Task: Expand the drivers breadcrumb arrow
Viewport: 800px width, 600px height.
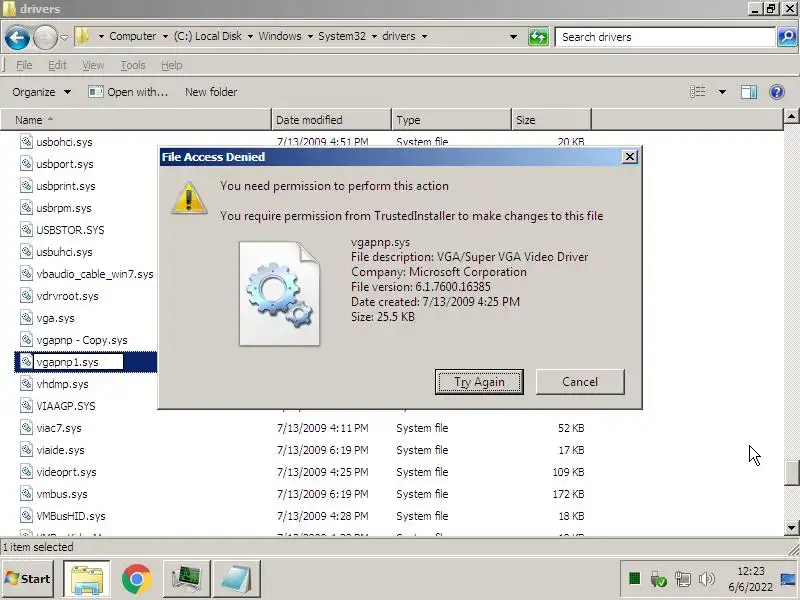Action: click(x=424, y=37)
